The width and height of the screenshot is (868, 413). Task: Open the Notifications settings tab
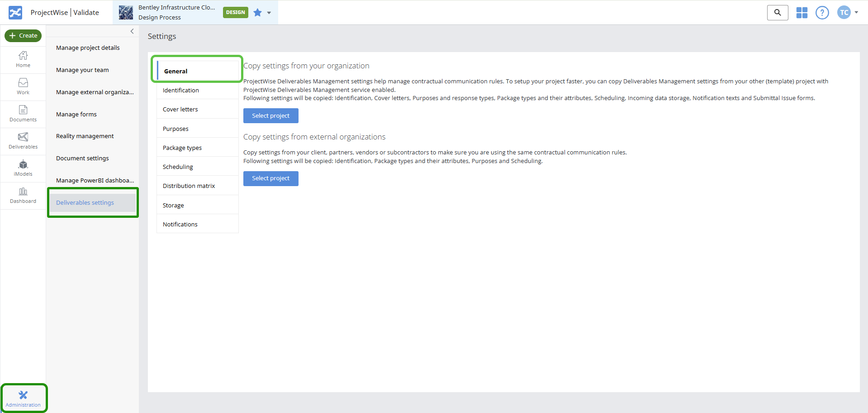180,224
